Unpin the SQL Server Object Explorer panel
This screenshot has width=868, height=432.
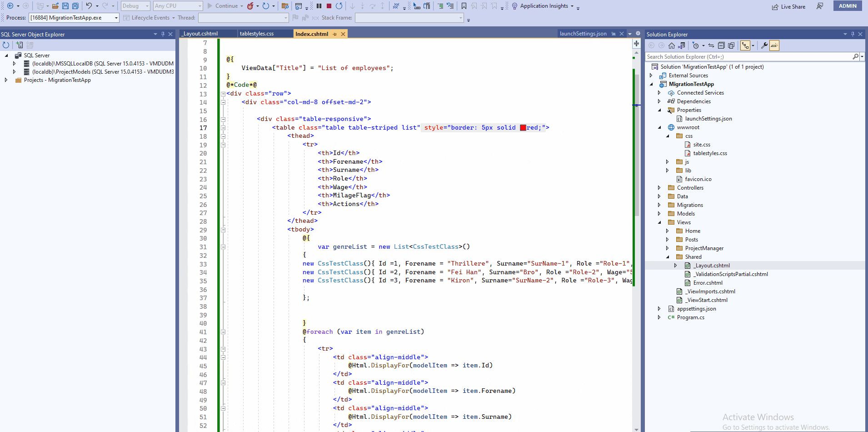(162, 34)
